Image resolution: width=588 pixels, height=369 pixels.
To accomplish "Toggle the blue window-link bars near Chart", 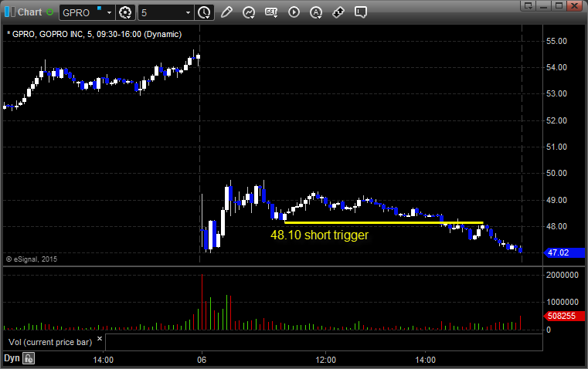I will (10, 12).
